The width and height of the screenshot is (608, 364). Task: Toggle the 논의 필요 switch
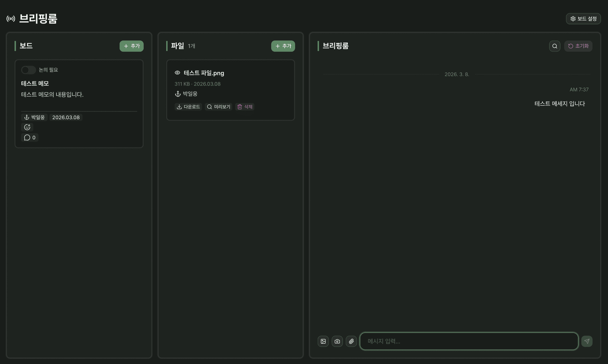point(28,70)
